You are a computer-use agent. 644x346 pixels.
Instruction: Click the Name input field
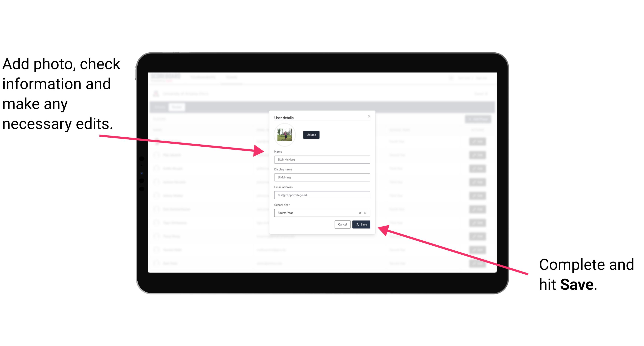coord(321,159)
